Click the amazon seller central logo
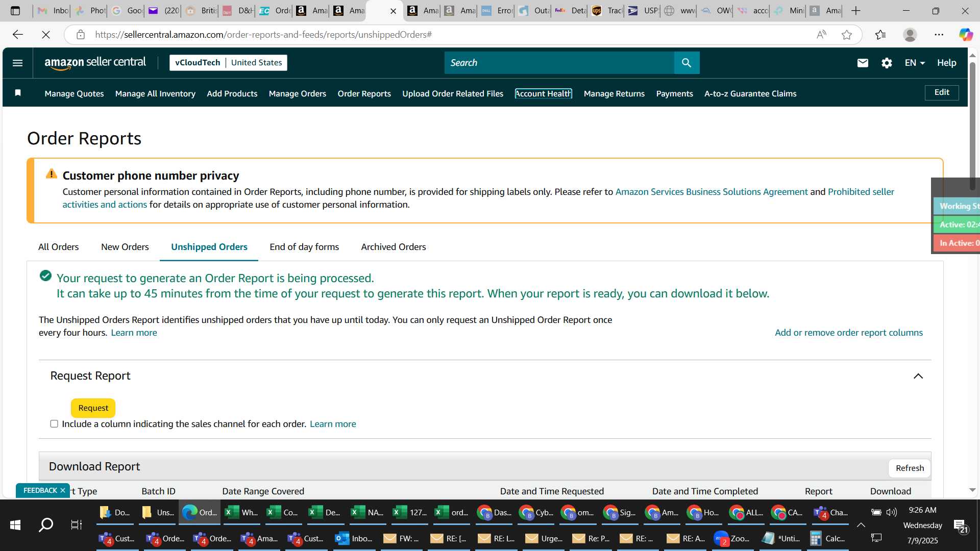 [x=95, y=63]
